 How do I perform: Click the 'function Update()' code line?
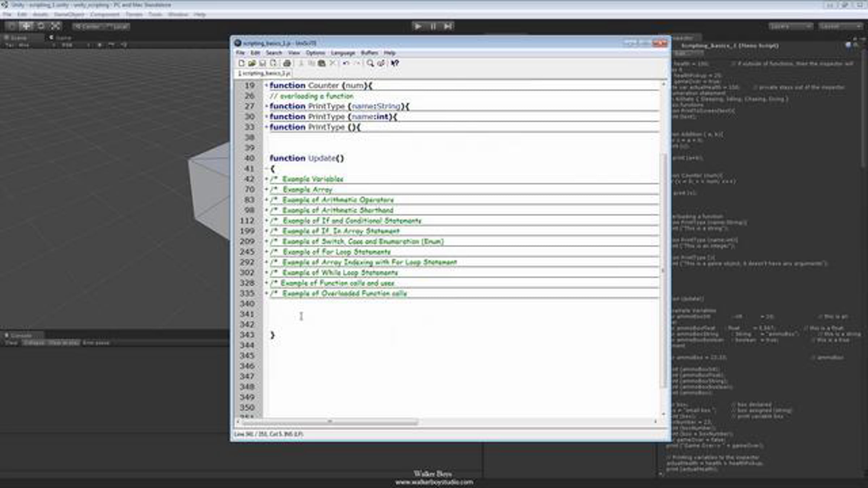point(307,158)
